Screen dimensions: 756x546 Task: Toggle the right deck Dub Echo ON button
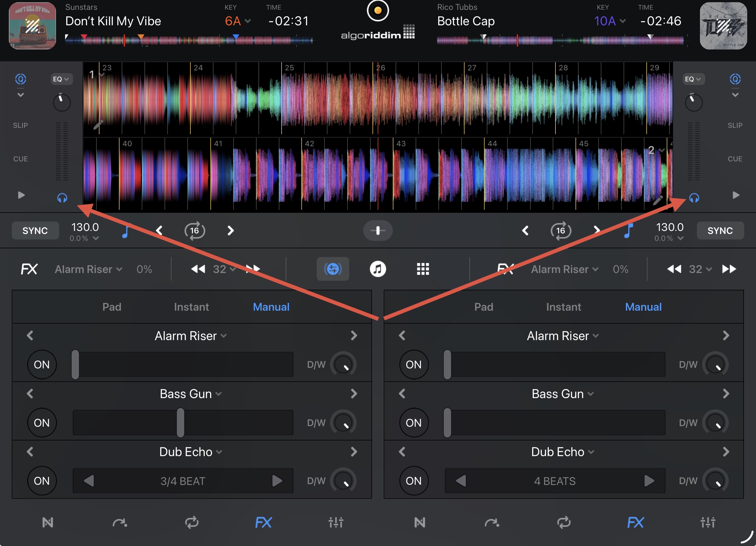pos(414,481)
